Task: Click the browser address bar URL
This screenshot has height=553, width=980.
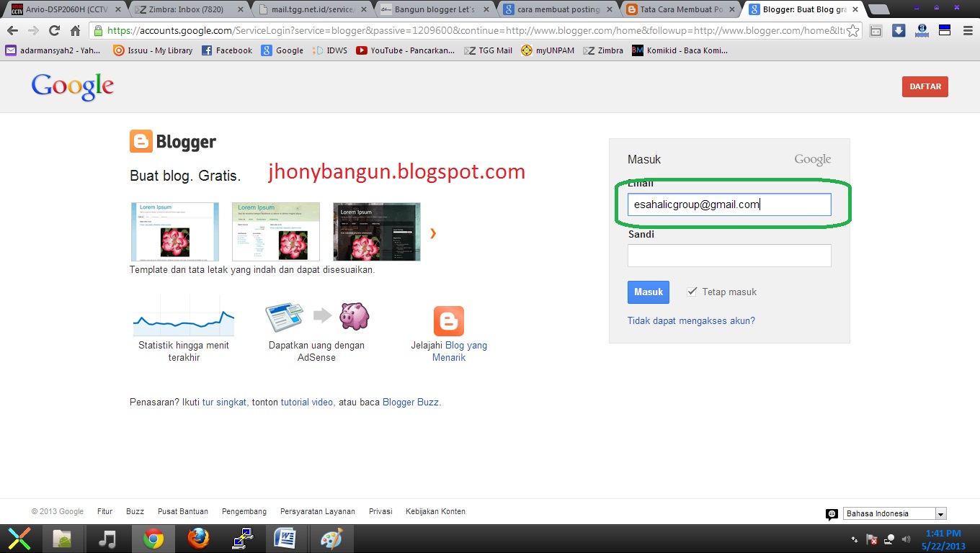Action: [x=476, y=31]
